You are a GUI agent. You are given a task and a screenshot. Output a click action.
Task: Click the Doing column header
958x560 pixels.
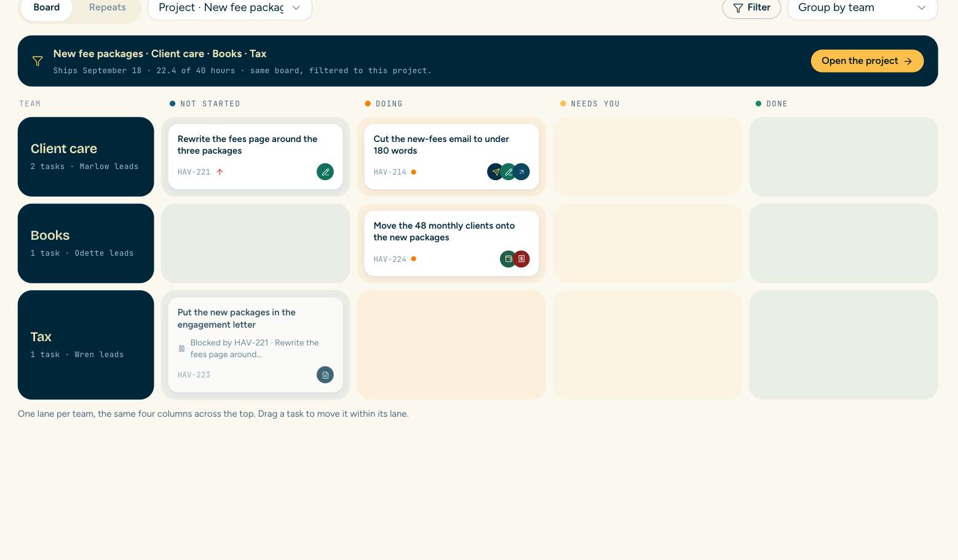tap(384, 104)
